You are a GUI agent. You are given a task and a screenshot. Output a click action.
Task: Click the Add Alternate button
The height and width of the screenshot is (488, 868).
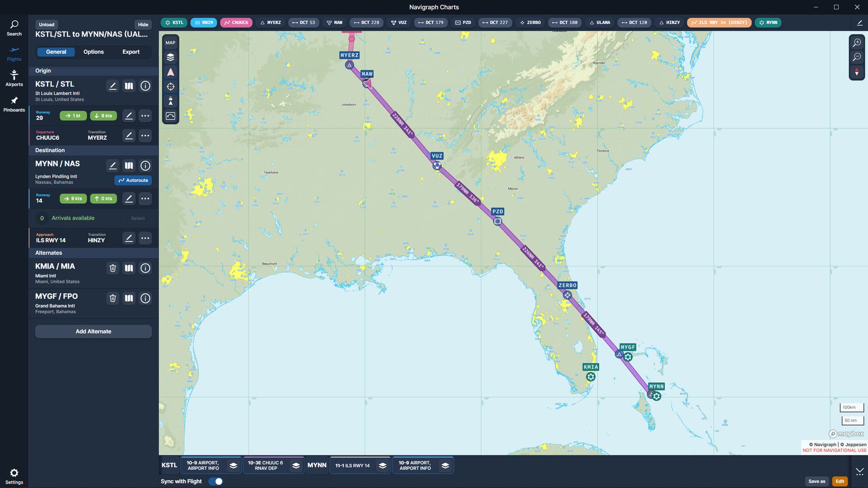[x=94, y=332]
